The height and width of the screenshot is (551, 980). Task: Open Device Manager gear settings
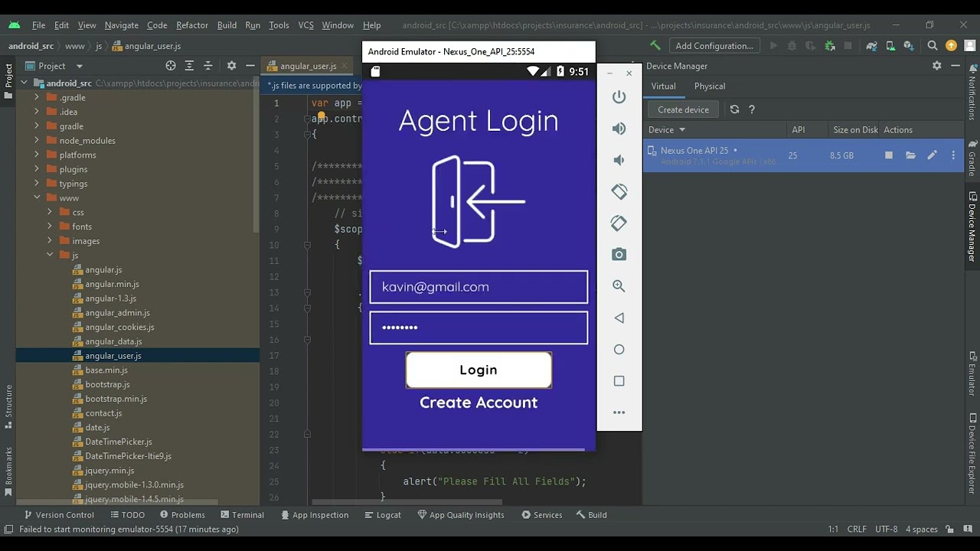click(936, 66)
